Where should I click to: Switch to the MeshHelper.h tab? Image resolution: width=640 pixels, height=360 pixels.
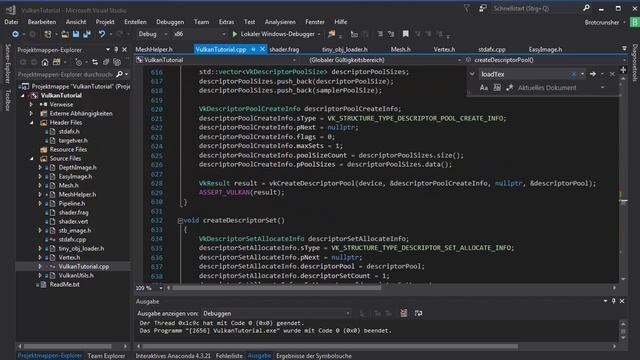154,49
